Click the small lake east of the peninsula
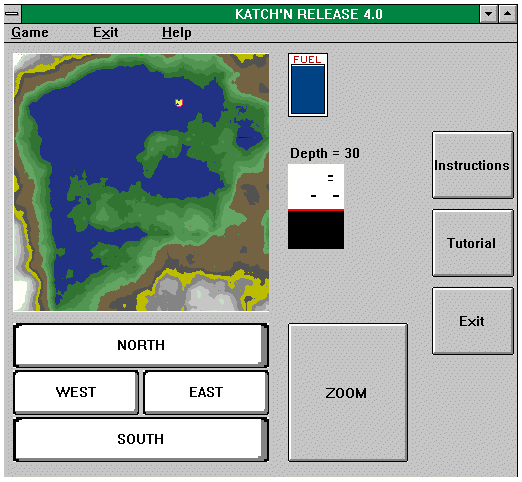The image size is (522, 482). [248, 135]
